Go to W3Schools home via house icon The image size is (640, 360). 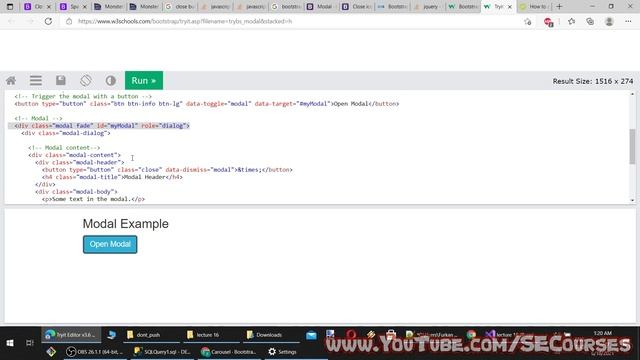(11, 80)
